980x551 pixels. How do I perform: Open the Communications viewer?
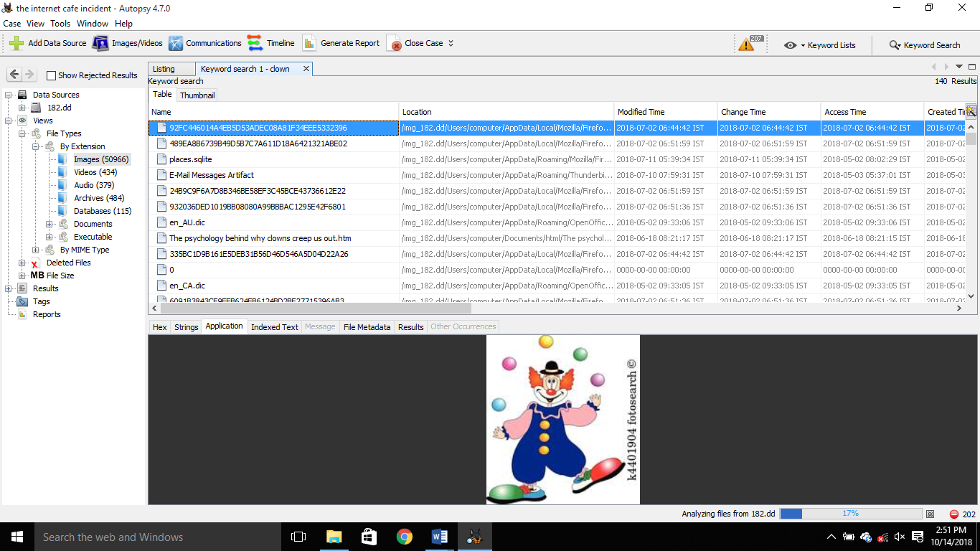pos(176,43)
